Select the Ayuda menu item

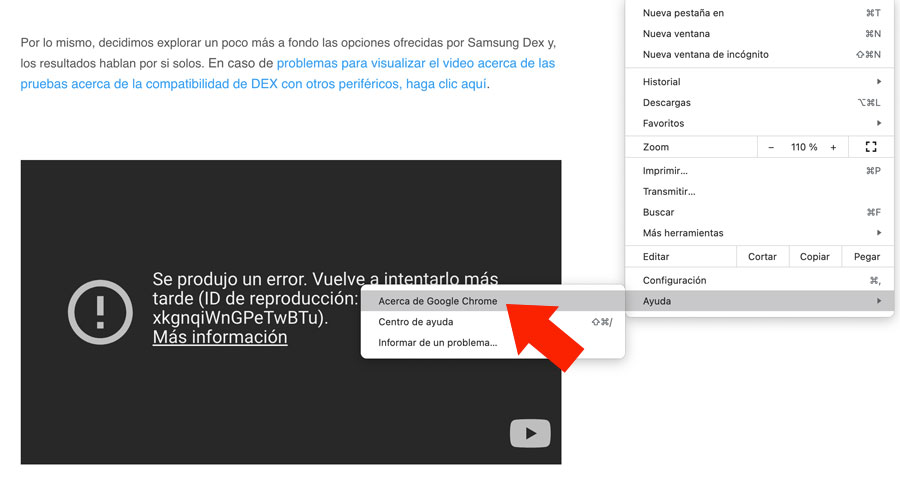pyautogui.click(x=759, y=301)
